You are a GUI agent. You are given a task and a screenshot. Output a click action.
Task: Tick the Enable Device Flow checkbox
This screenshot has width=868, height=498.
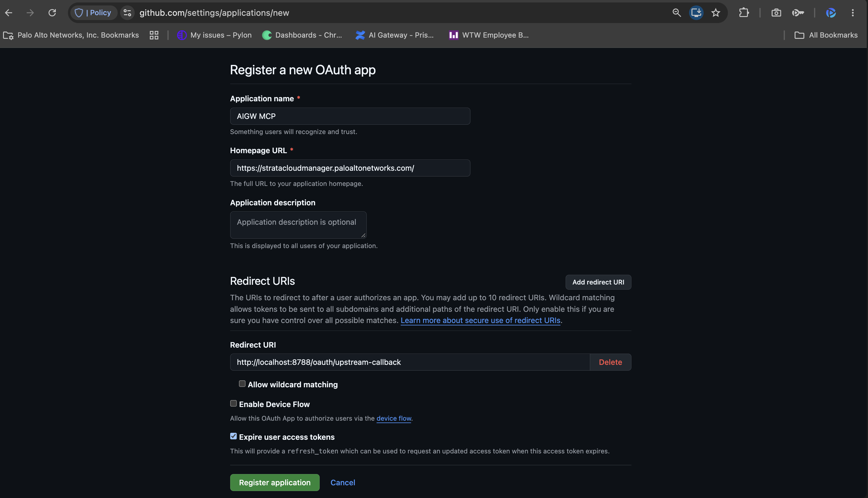pos(233,404)
